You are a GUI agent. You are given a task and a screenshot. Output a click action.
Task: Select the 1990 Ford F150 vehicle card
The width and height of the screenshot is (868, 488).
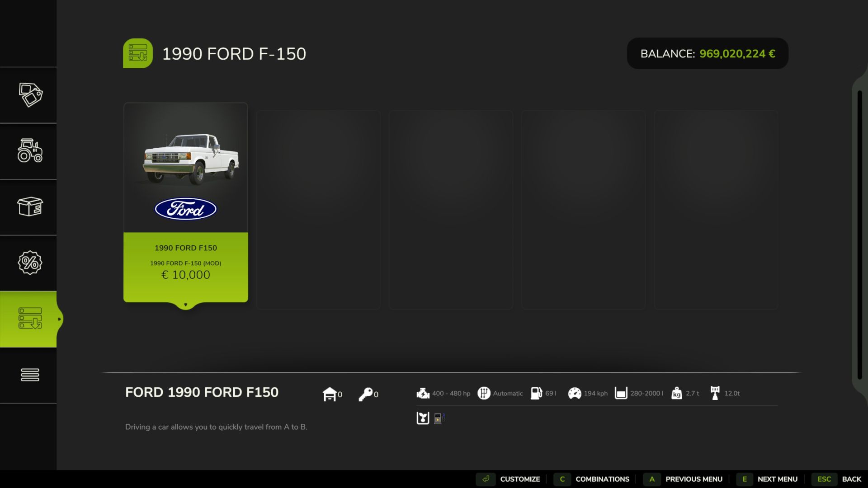[185, 202]
